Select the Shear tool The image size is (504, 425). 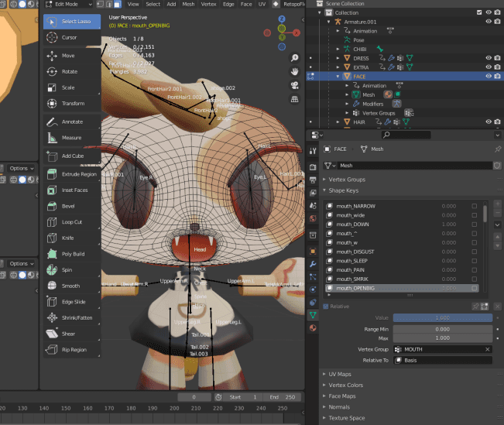tap(72, 334)
